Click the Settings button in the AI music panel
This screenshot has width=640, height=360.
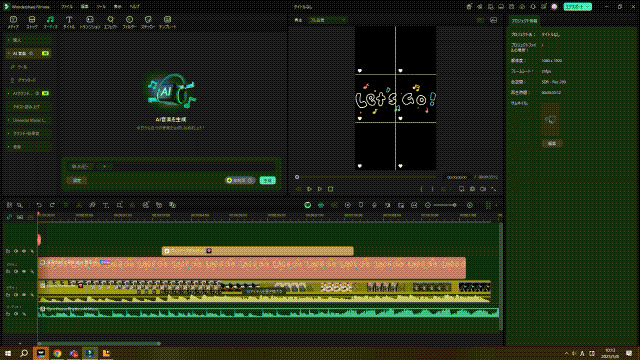point(77,180)
